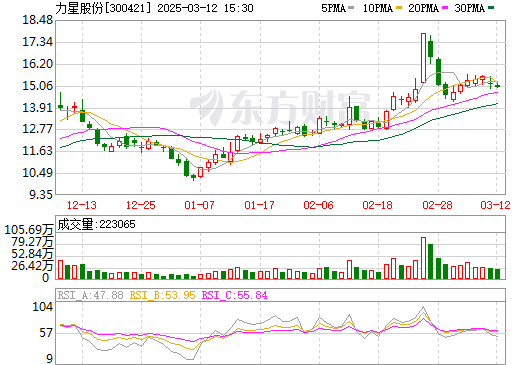Screen dimensions: 520x365
Task: Click the 5PMA gray legend swatch
Action: tap(351, 8)
